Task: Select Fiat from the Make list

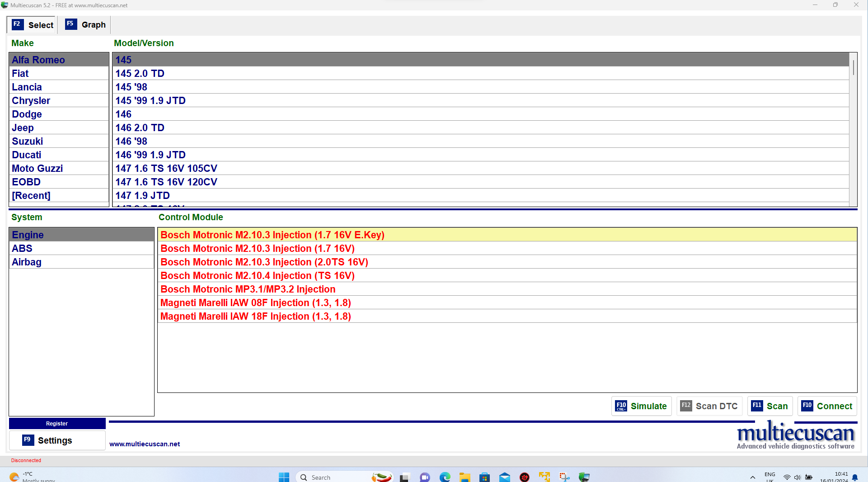Action: (x=59, y=73)
